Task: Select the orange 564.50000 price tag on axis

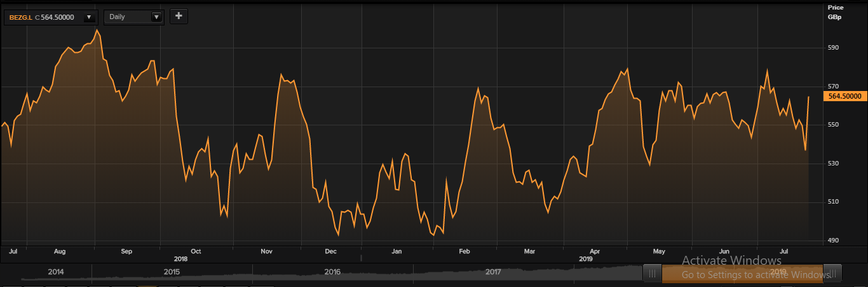Action: [844, 96]
